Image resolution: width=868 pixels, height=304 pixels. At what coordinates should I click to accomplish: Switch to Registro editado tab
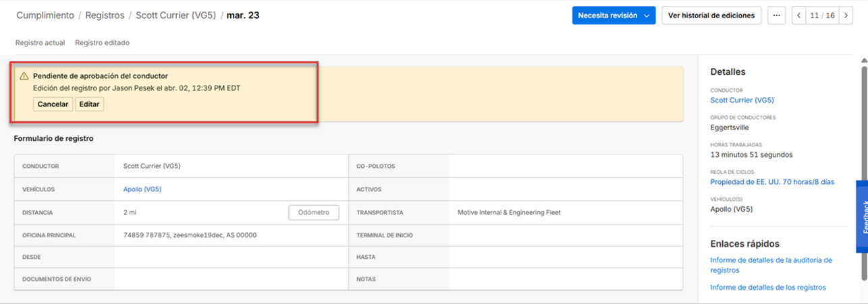102,42
